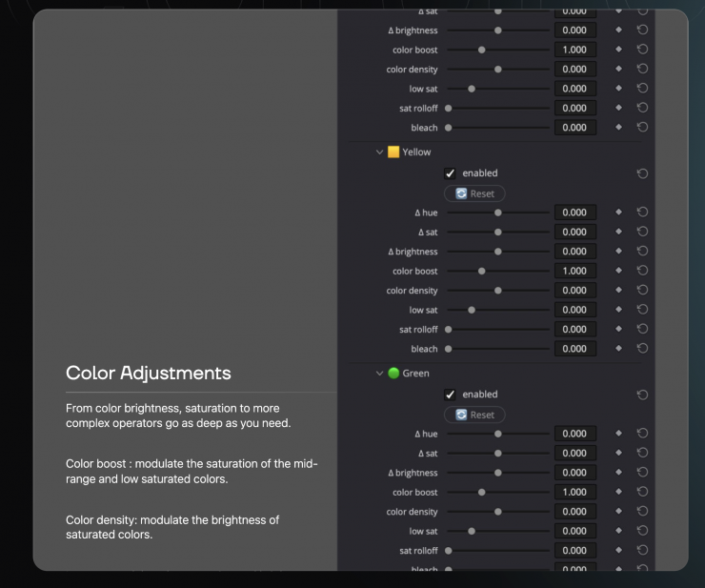
Task: Click the Green color boost slider handle
Action: [481, 493]
